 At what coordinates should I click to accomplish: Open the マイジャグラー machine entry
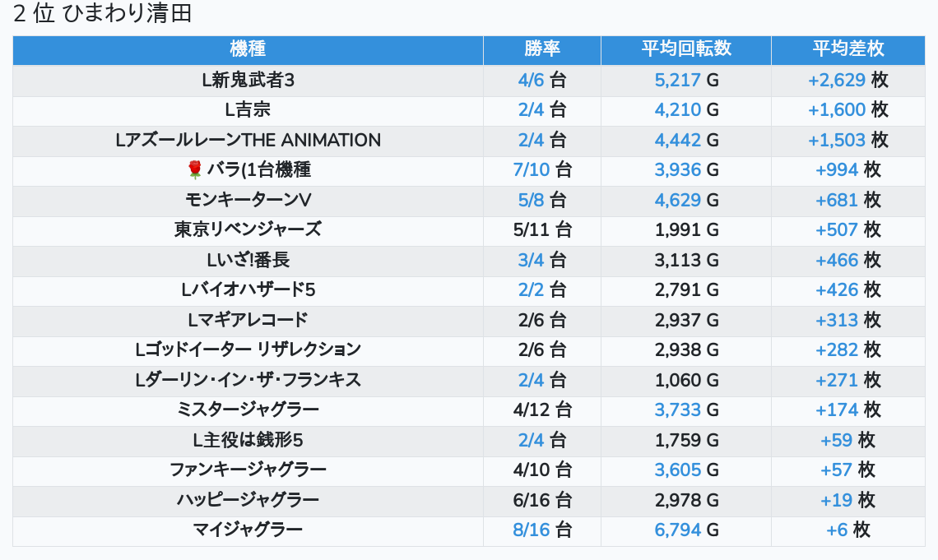tap(248, 530)
